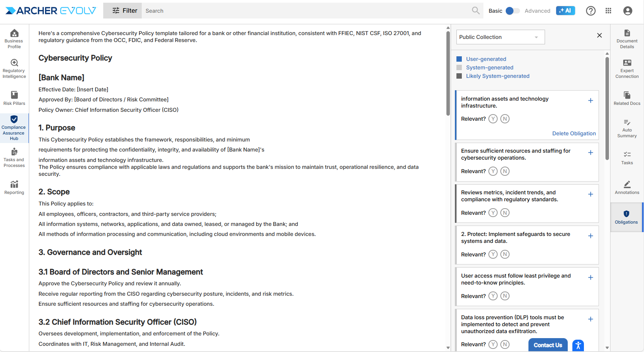Switch to the Related Docs tab
Screen dimensions: 644x352
point(627,98)
